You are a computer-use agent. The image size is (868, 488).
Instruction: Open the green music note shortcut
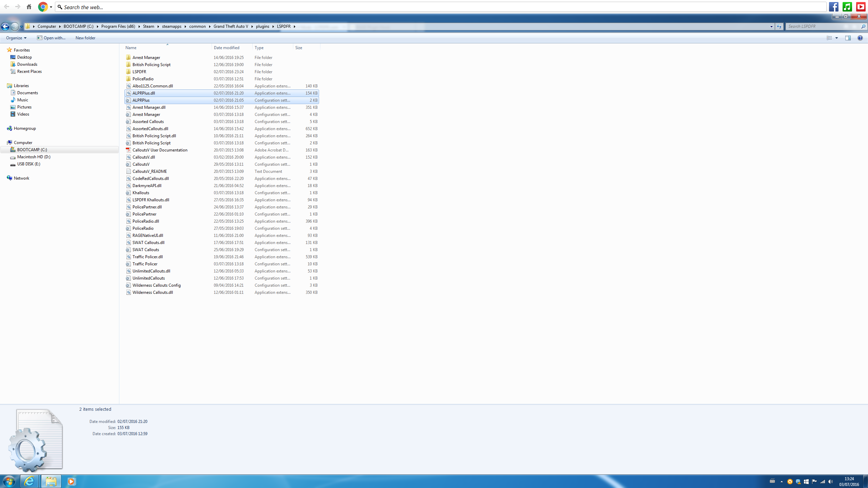(847, 7)
